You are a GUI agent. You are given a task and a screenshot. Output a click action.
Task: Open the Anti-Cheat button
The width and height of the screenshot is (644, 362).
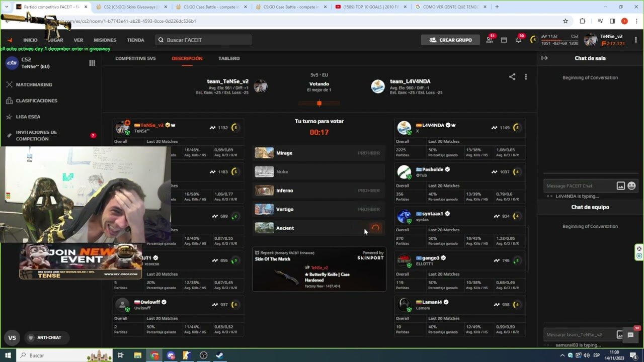click(x=47, y=337)
